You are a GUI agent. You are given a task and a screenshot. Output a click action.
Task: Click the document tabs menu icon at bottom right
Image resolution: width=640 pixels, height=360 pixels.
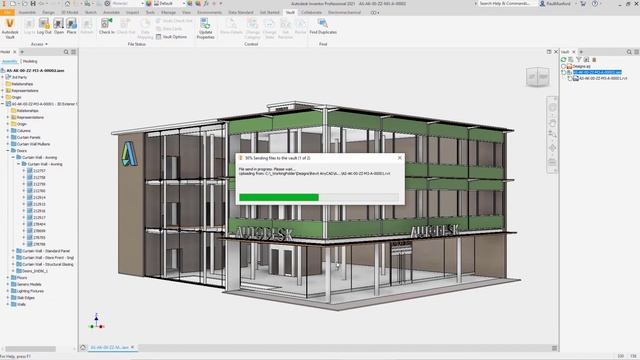pos(554,348)
